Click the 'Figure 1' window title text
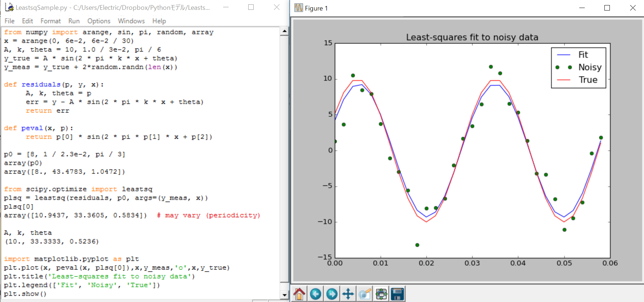The width and height of the screenshot is (644, 302). (x=316, y=8)
